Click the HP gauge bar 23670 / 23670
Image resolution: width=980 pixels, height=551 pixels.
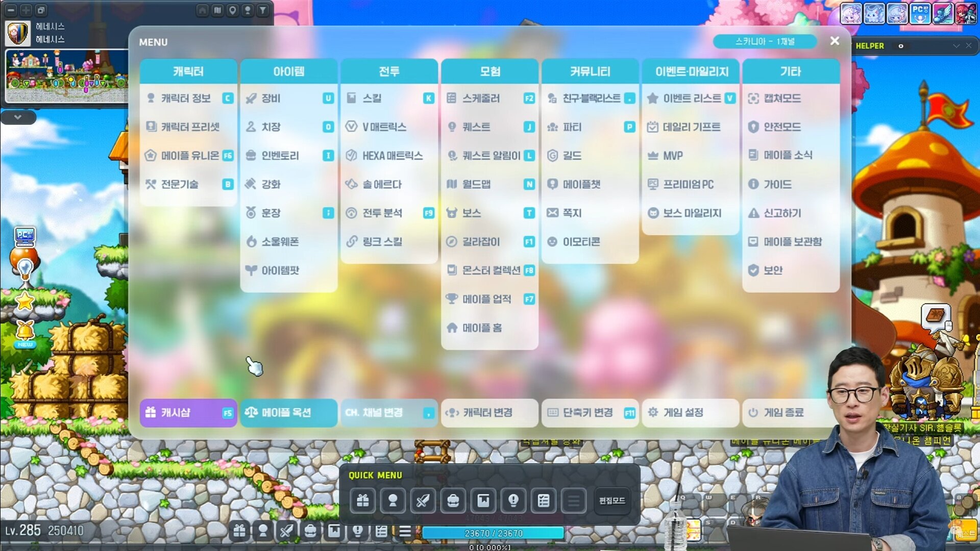(493, 533)
